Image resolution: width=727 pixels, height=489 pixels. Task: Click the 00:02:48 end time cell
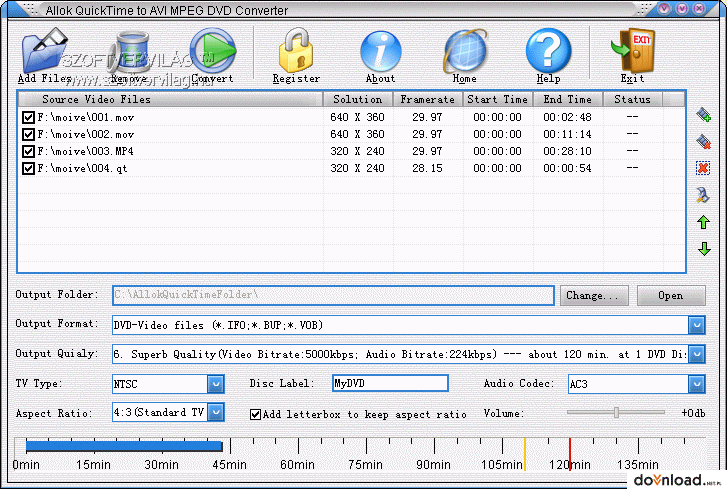coord(568,117)
